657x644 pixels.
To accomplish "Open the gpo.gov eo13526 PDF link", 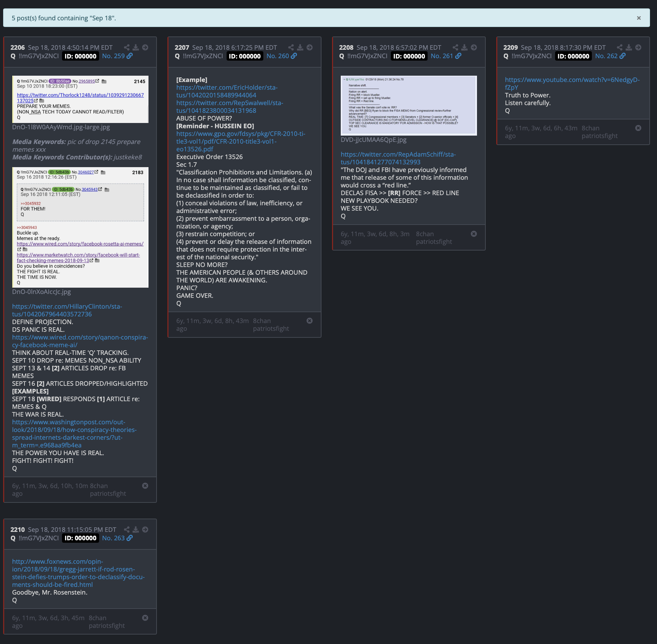I will tap(241, 141).
